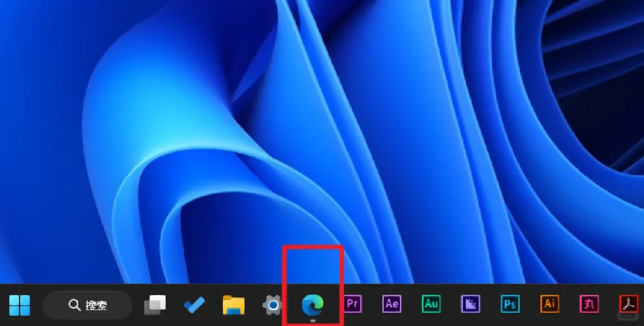Launch Adobe Photoshop (Ps)

click(x=510, y=304)
